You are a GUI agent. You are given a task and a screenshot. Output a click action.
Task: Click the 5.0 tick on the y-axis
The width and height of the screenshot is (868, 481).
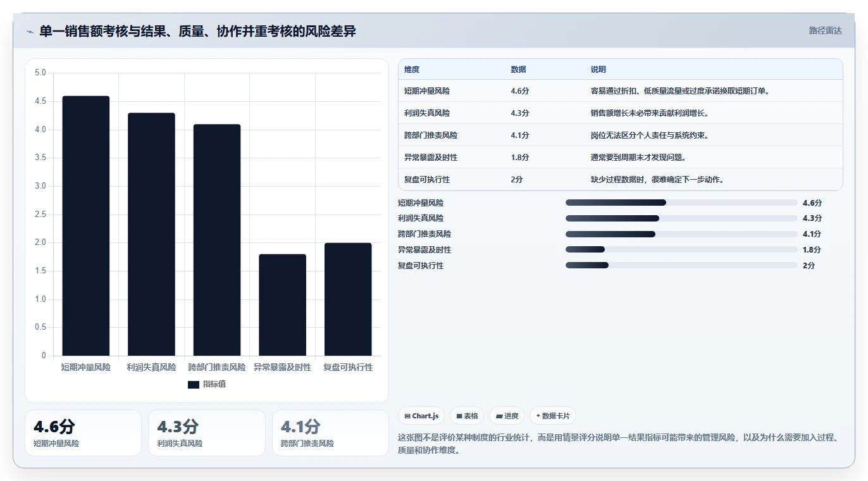click(40, 73)
